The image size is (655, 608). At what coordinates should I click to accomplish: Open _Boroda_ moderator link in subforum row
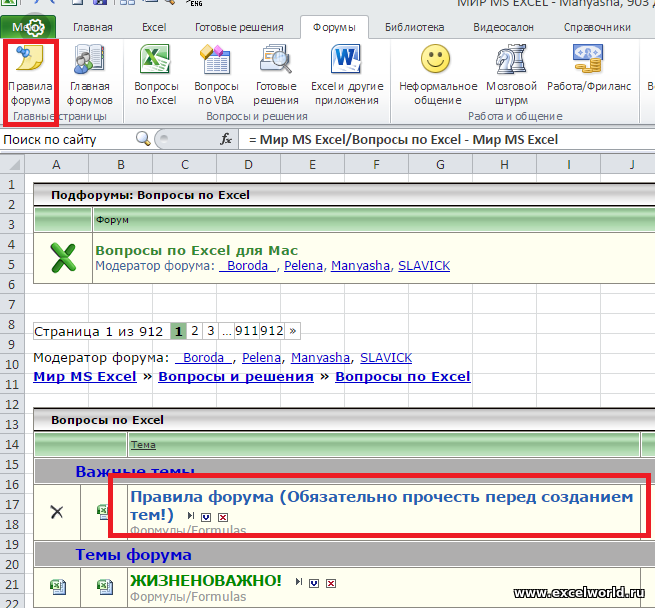(x=247, y=266)
